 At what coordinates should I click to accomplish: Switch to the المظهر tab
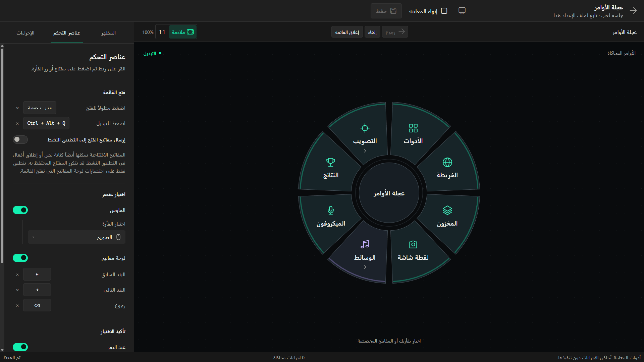pyautogui.click(x=108, y=33)
